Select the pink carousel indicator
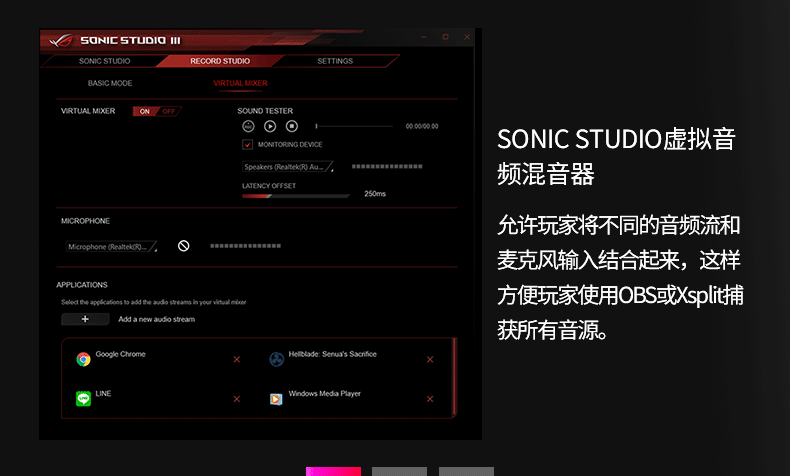 [334, 471]
